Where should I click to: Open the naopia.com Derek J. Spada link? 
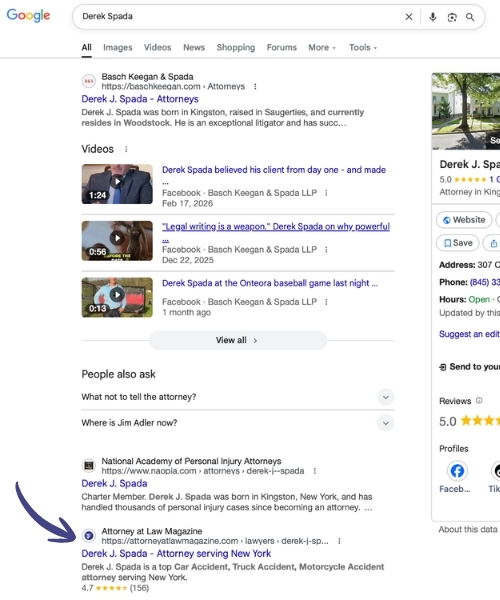click(114, 484)
